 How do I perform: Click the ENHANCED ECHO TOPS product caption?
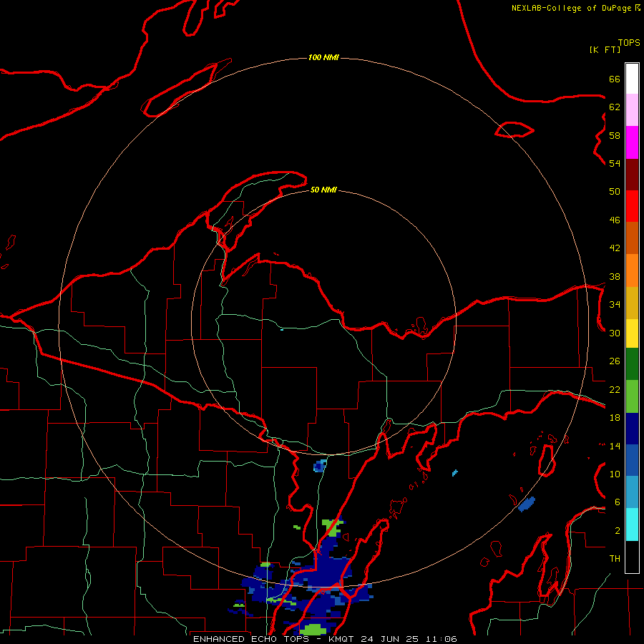tap(250, 639)
